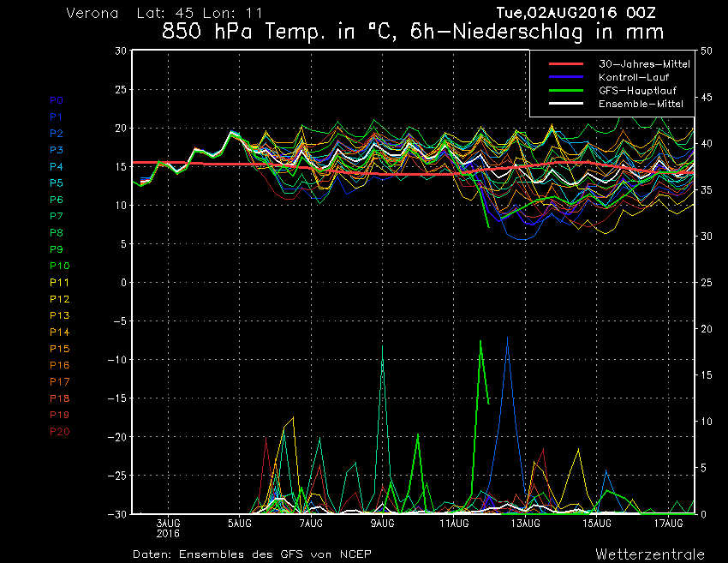Click the 5AUG date axis label

[240, 524]
